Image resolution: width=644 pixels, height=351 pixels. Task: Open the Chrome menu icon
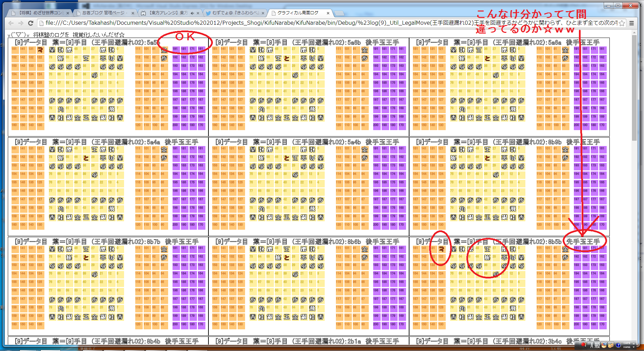(631, 23)
